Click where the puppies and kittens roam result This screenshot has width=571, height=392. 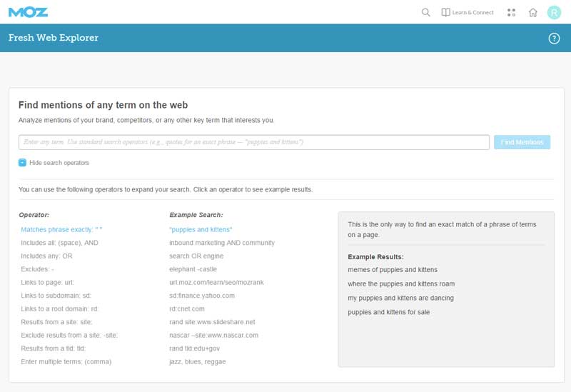click(401, 283)
